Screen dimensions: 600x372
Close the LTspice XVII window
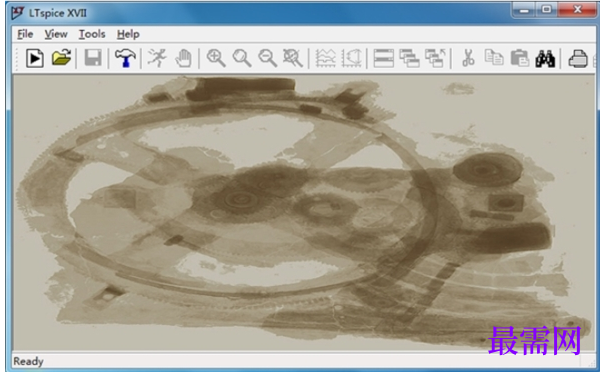[577, 10]
